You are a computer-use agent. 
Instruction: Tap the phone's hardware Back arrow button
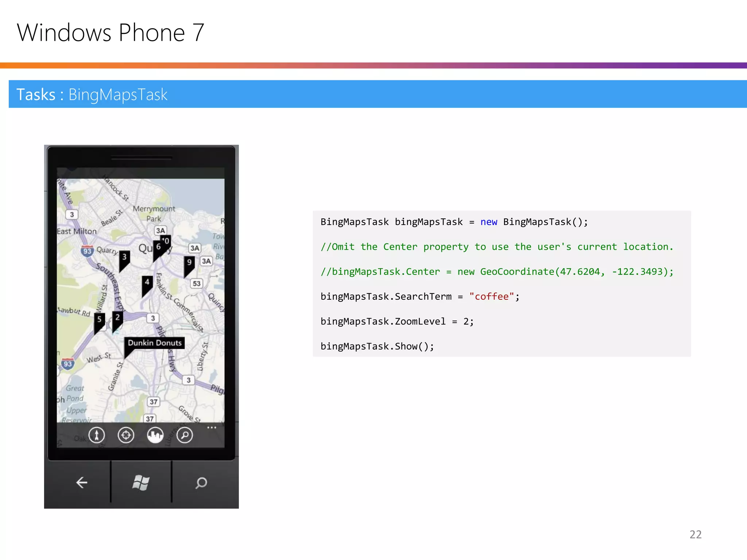(81, 483)
